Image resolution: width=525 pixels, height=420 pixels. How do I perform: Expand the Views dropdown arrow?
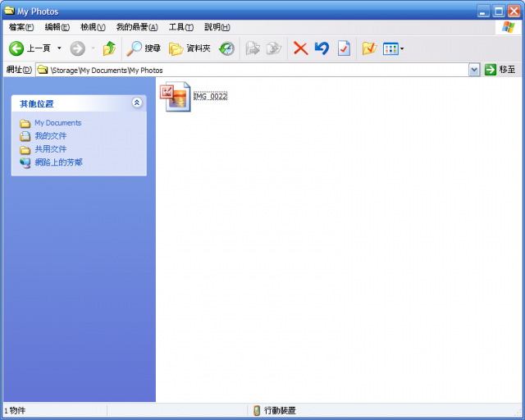[x=402, y=49]
